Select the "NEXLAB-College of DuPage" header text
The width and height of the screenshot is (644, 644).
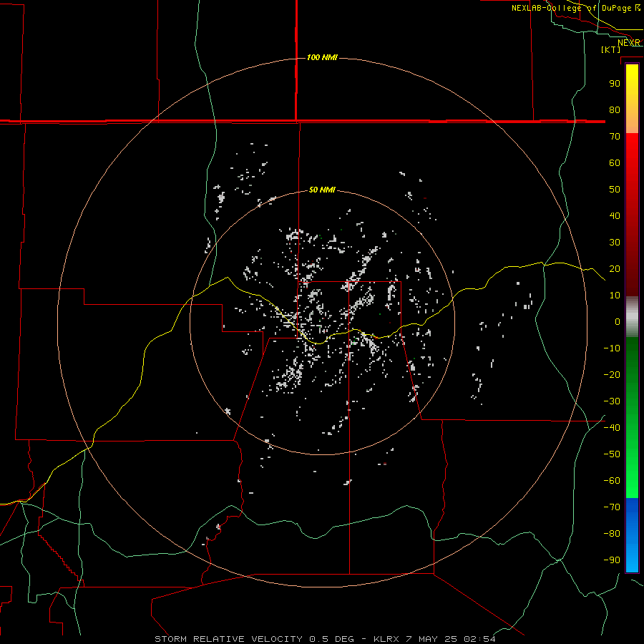[x=572, y=8]
